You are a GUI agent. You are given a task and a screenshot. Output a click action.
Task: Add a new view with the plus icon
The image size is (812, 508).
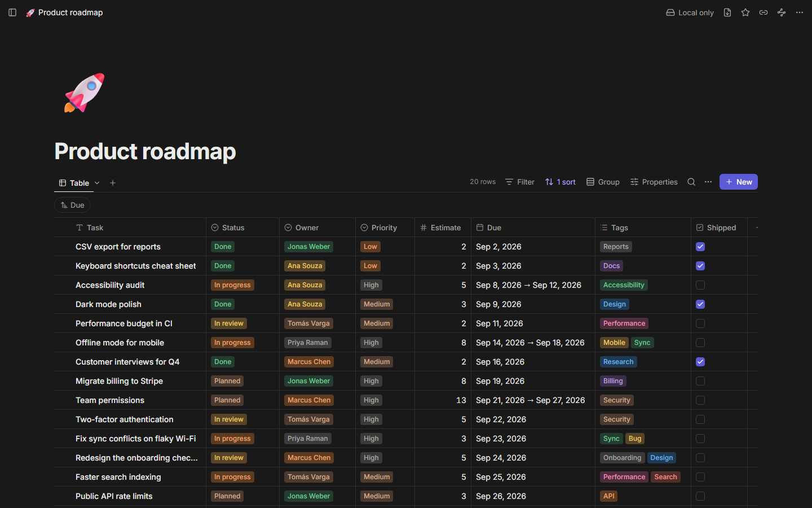[x=113, y=183]
